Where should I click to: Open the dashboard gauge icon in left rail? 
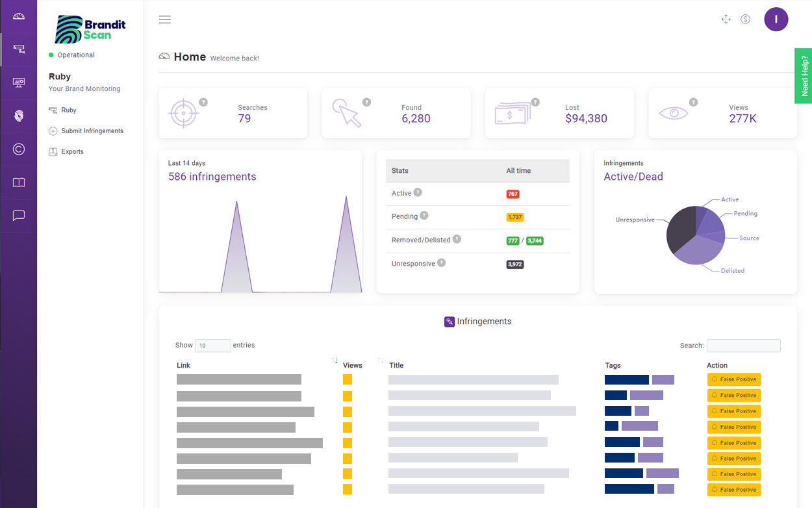18,16
